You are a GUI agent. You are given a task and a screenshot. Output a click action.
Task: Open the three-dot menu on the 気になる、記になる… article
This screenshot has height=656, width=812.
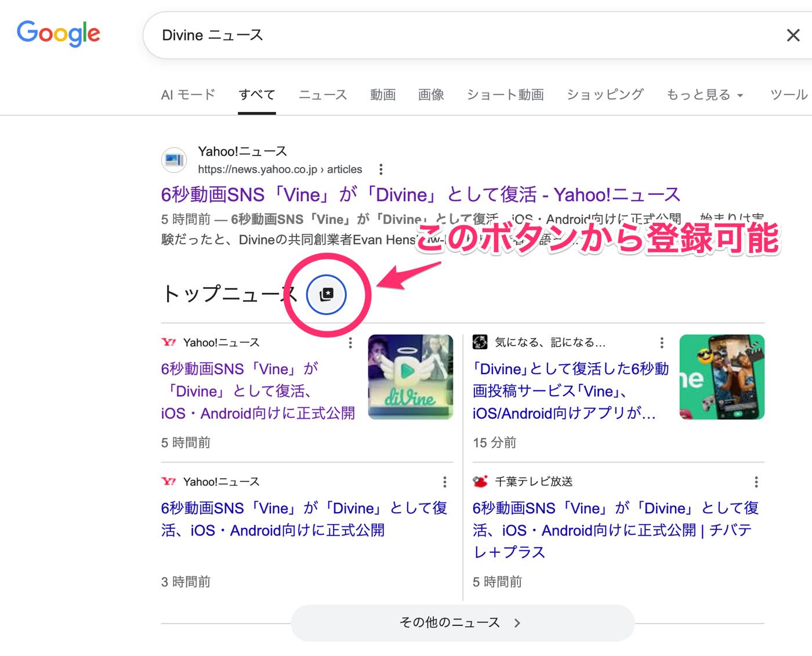(661, 342)
